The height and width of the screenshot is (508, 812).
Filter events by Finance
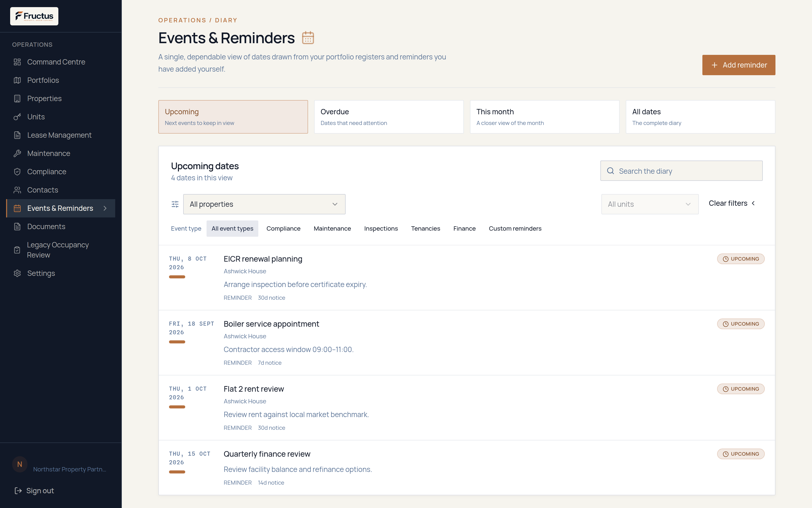click(464, 228)
